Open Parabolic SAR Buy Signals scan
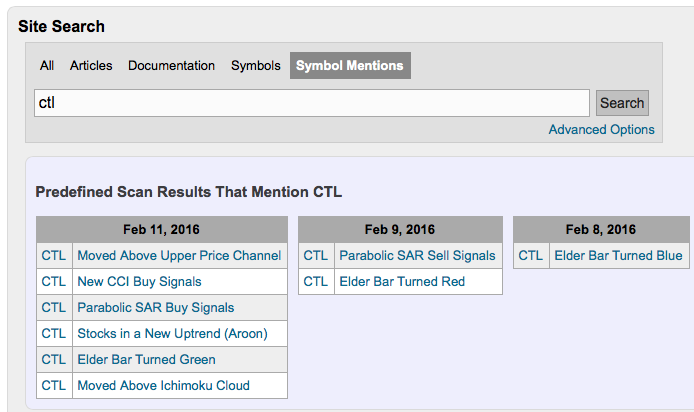 point(156,308)
